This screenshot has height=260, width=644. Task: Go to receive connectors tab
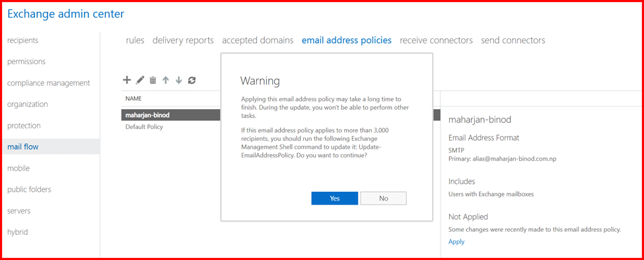click(436, 40)
